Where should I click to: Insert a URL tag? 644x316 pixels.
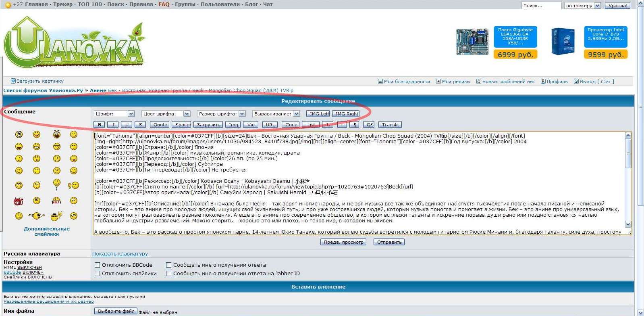point(270,125)
